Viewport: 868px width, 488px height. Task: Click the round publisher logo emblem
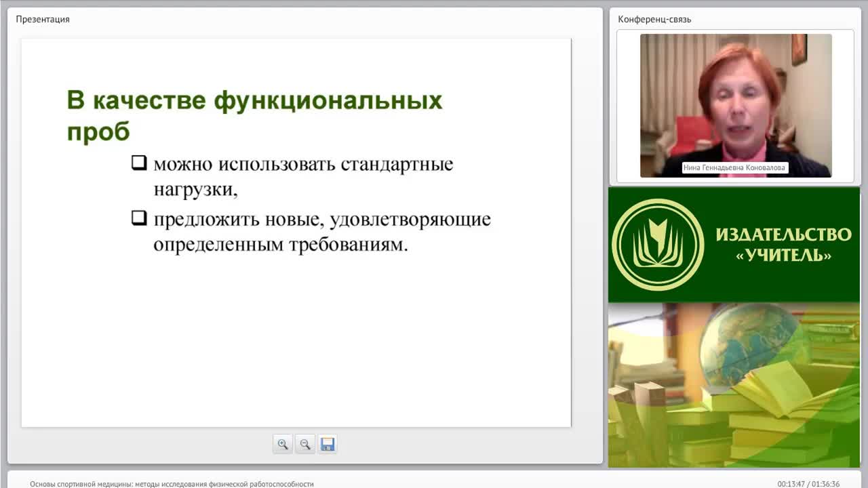click(x=658, y=245)
